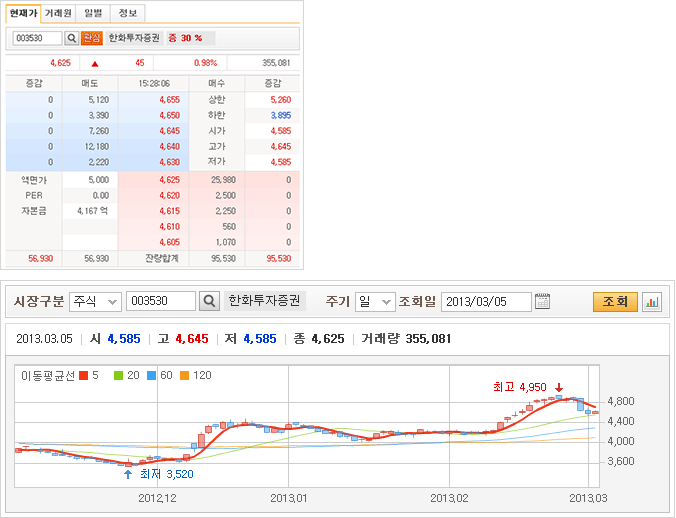Open the 주기 일 period dropdown
This screenshot has width=676, height=518.
[375, 301]
